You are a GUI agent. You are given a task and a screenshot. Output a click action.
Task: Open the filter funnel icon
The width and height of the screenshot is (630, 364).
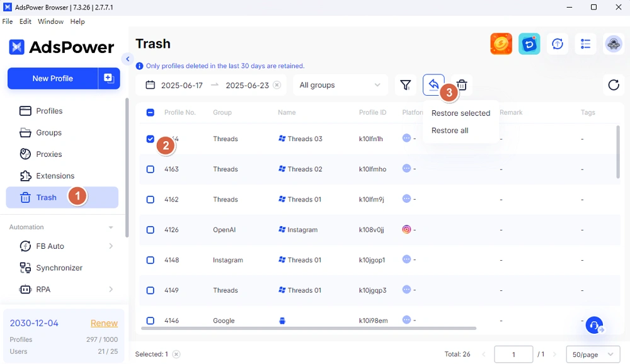point(405,85)
